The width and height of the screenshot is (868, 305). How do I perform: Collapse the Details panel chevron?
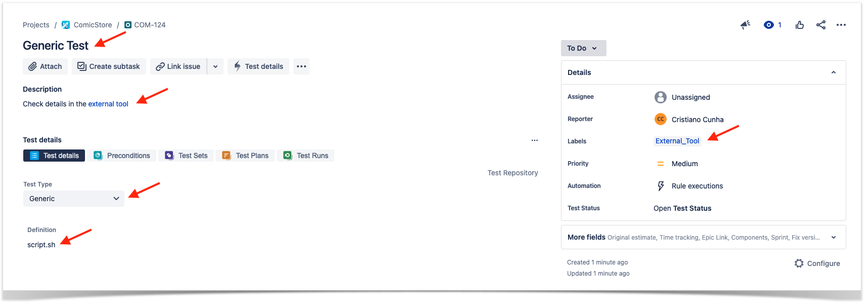(x=834, y=72)
